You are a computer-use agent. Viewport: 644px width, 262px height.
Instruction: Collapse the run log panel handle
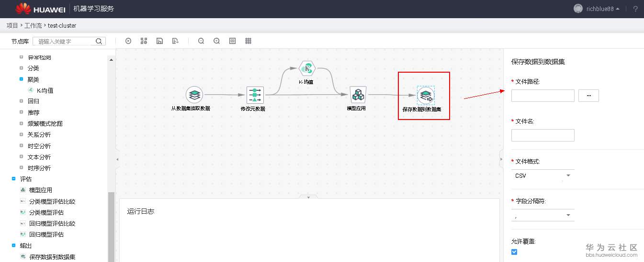pyautogui.click(x=308, y=197)
